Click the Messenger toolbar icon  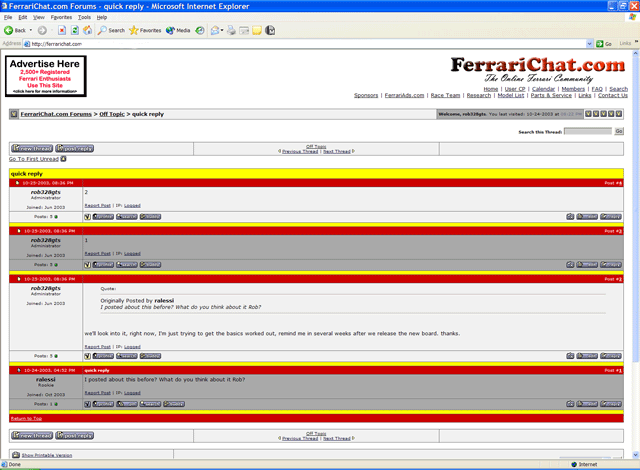[270, 30]
